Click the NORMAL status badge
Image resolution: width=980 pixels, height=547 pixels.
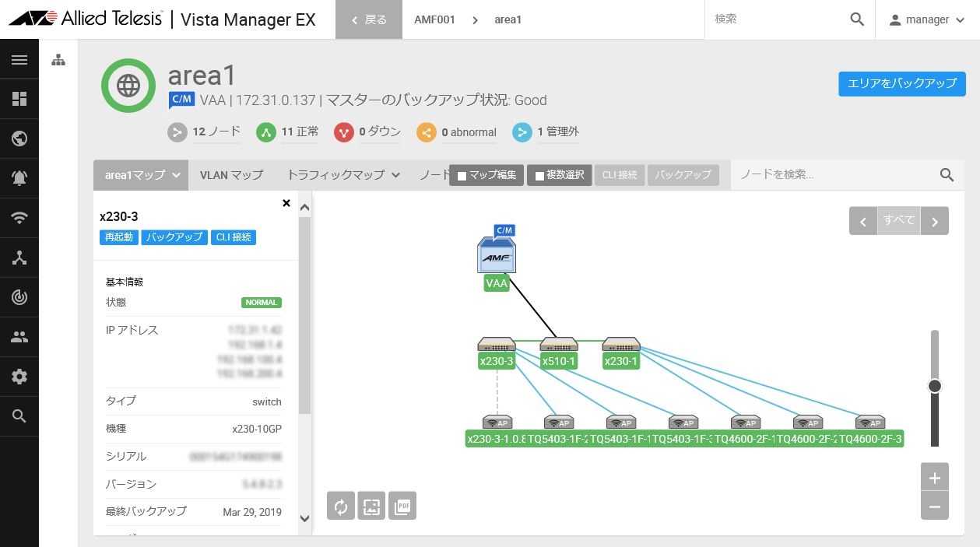tap(262, 303)
